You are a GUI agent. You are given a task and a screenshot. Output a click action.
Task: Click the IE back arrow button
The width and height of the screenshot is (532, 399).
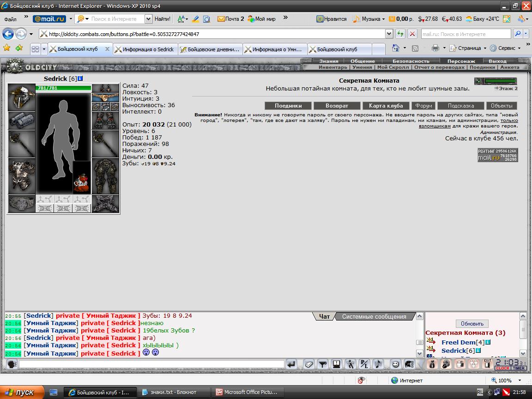8,34
